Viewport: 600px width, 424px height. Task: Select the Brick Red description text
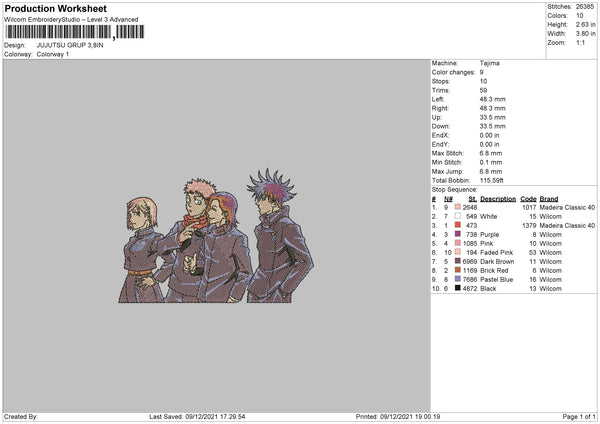(x=494, y=271)
